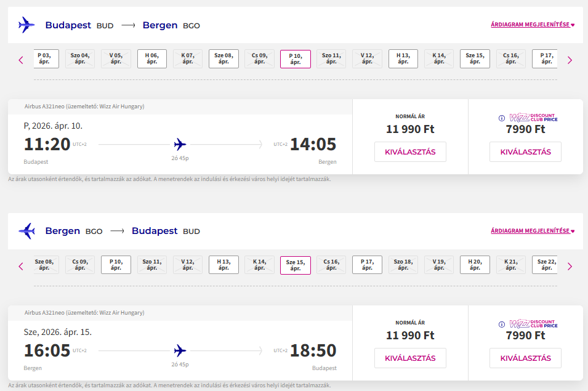The height and width of the screenshot is (391, 588).
Task: Expand the return Árdiagram megjelenítése price chart
Action: click(532, 231)
